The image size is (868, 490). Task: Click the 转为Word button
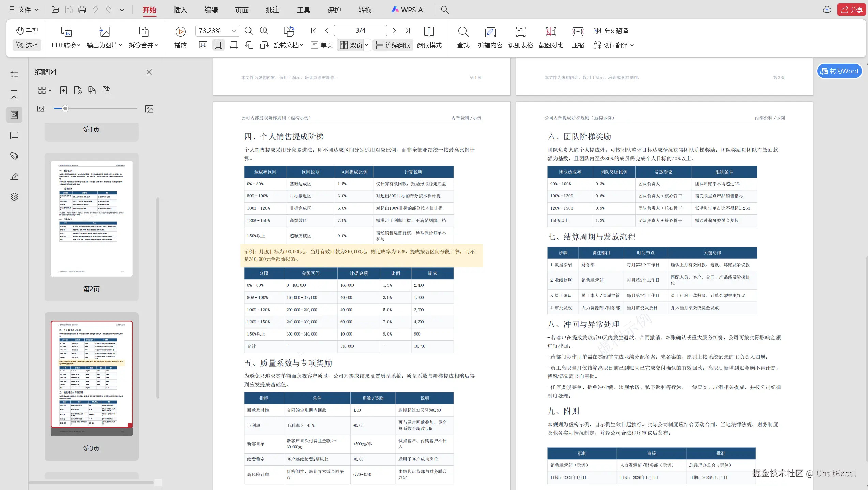click(839, 71)
